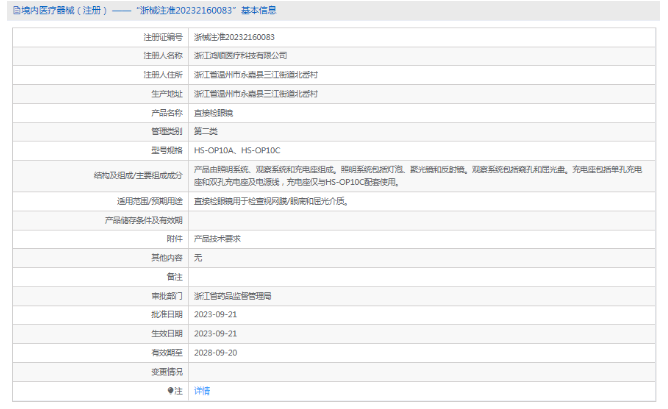
Task: Click the 生效日期 date value
Action: pos(215,333)
